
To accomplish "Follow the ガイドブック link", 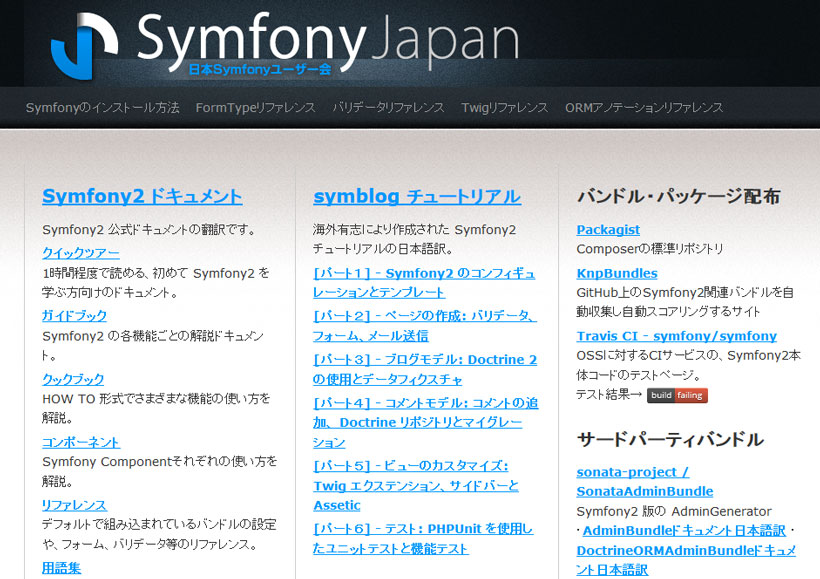I will [74, 315].
